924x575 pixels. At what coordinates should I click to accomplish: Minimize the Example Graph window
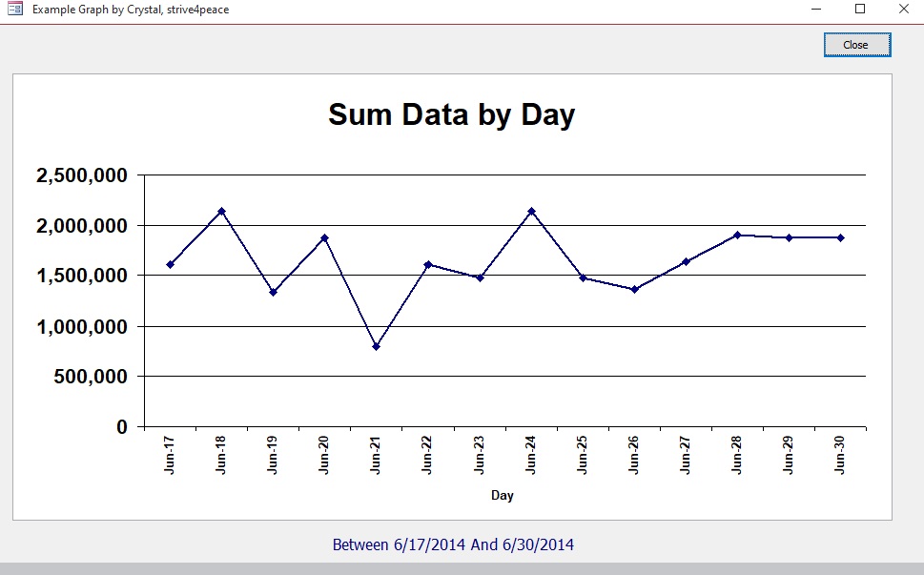pos(816,9)
